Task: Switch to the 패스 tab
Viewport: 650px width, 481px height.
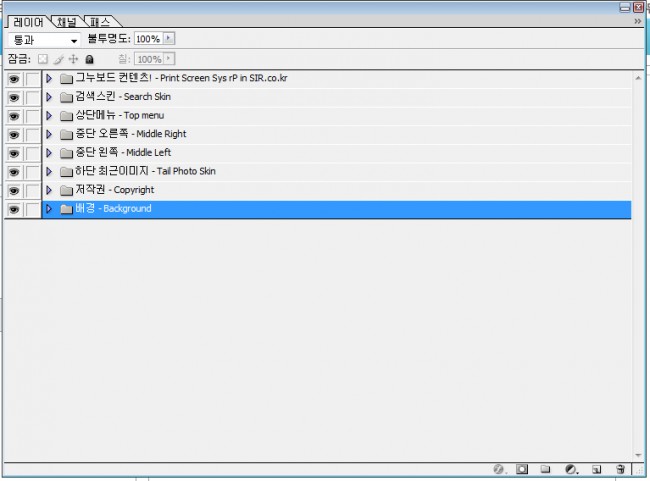Action: (100, 22)
